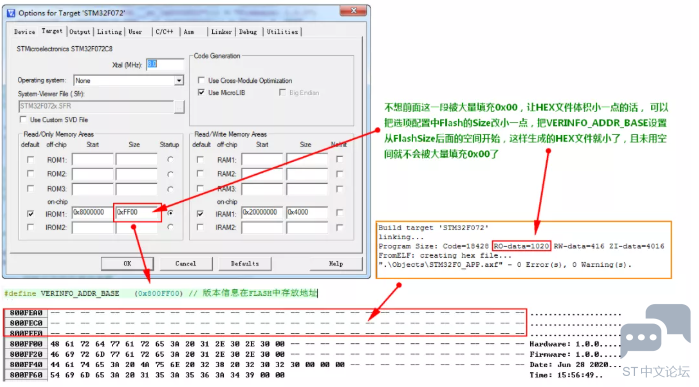Switch to the Linker tab
Image resolution: width=699 pixels, height=387 pixels.
click(222, 32)
